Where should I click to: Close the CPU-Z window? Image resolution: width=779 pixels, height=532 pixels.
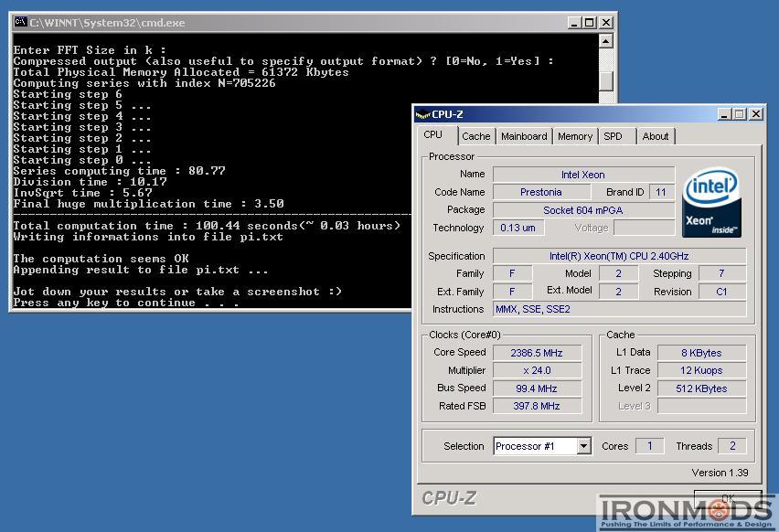[x=755, y=114]
